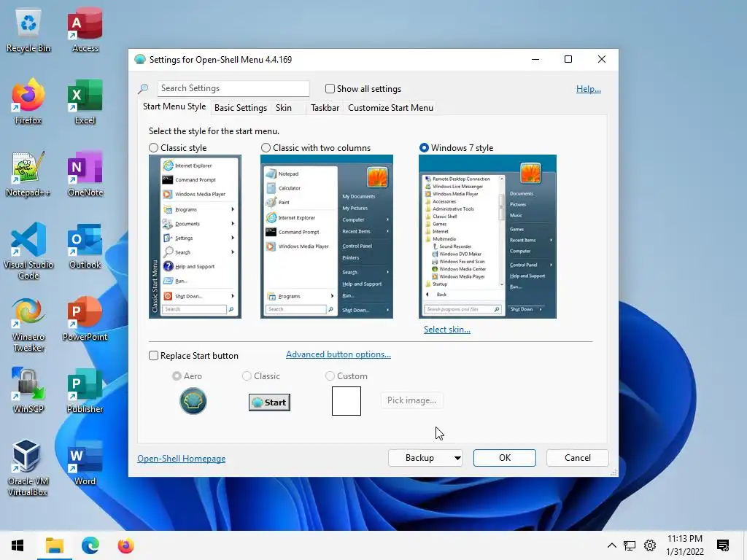Screen dimensions: 747x560
Task: Choose Classic with two columns style
Action: [x=266, y=148]
